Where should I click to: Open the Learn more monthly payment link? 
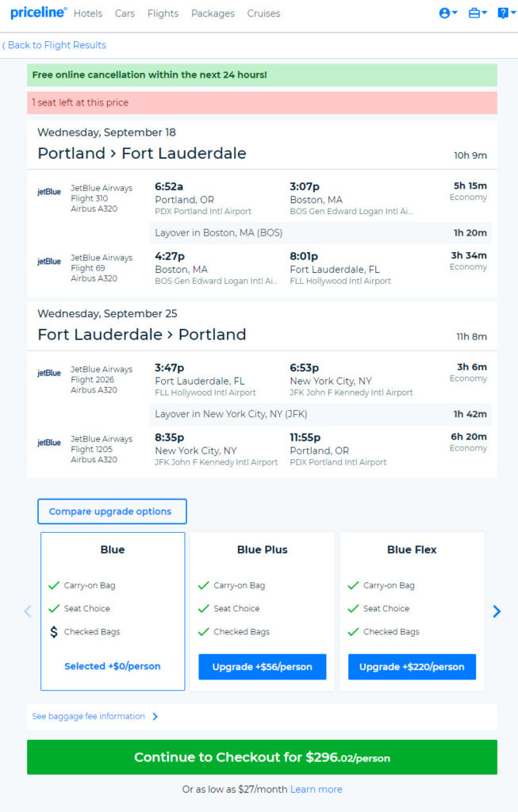(x=316, y=789)
